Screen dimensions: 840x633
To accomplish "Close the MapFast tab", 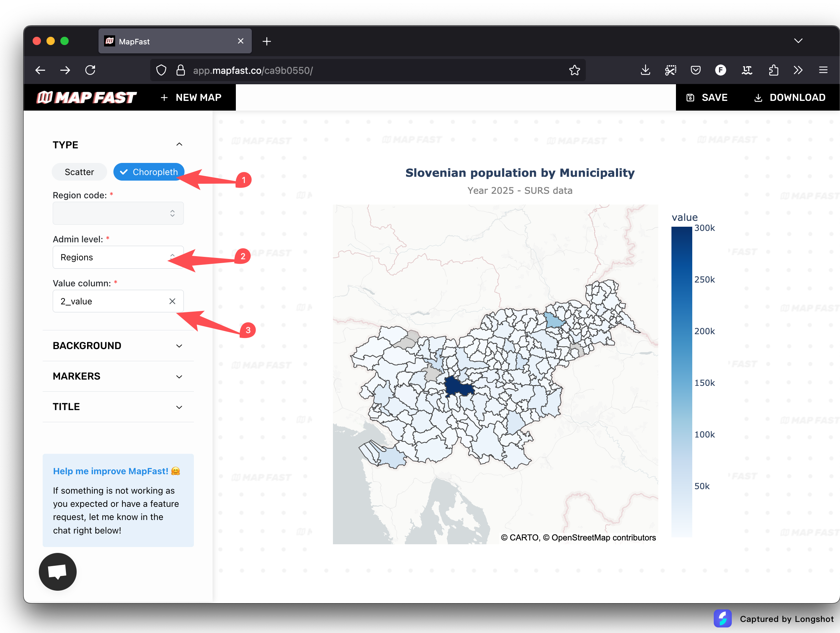I will [x=241, y=41].
